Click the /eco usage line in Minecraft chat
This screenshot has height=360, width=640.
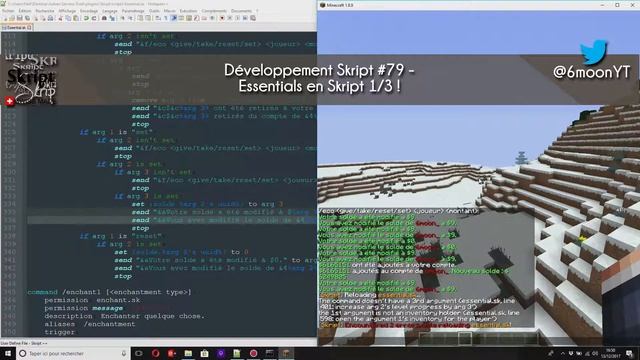coord(398,211)
